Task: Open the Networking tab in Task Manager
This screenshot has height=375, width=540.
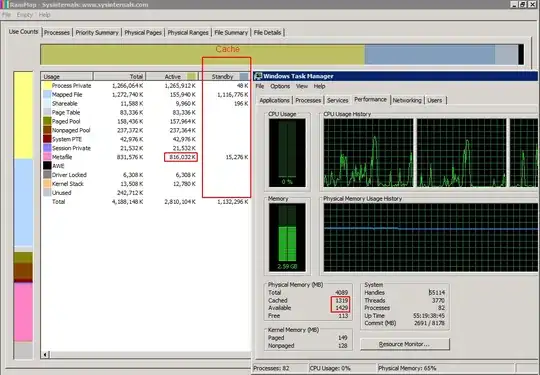Action: pos(407,101)
